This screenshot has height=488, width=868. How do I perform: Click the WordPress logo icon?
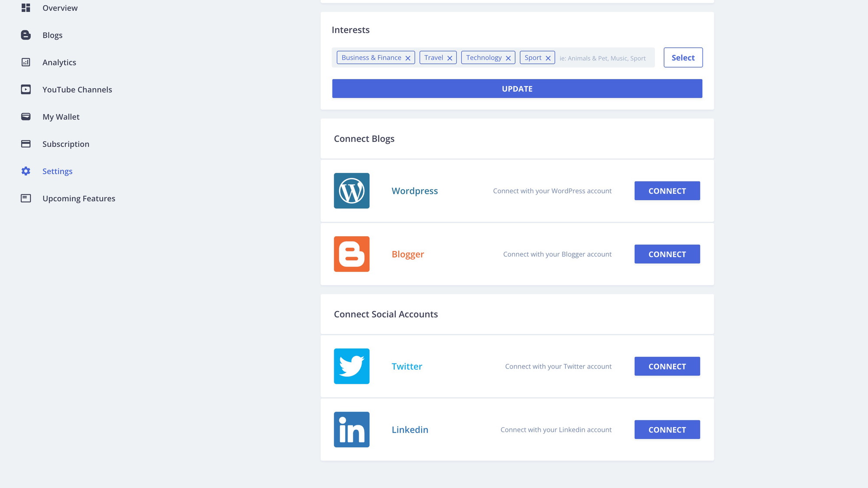point(352,191)
